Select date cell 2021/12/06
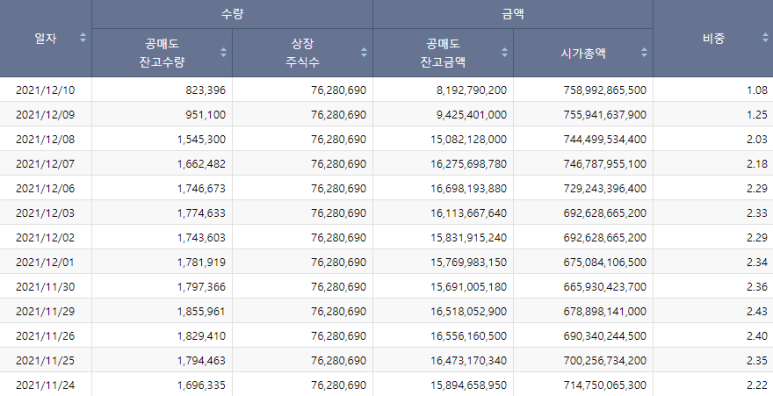The height and width of the screenshot is (396, 773). [45, 188]
